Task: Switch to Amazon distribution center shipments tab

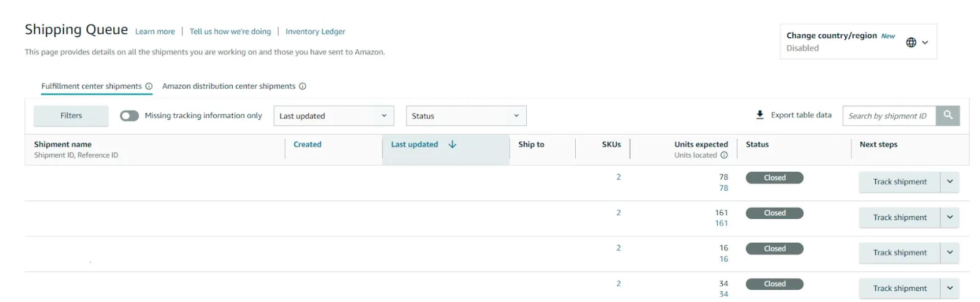Action: click(x=229, y=86)
